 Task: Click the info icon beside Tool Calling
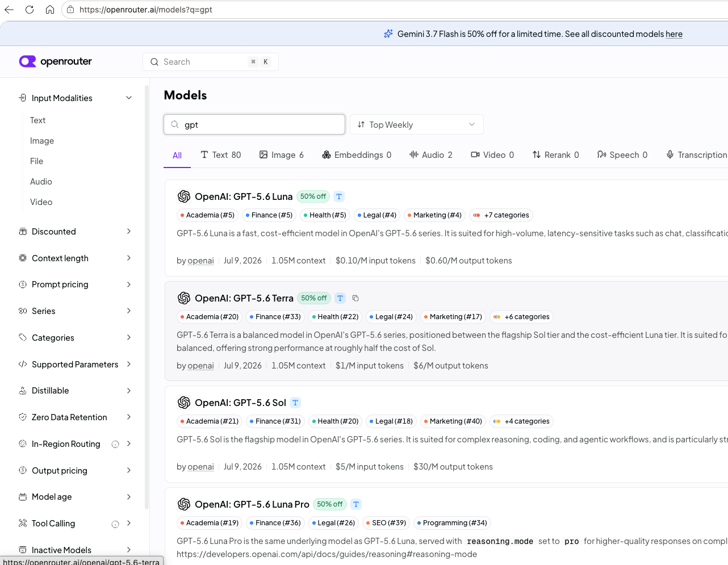click(115, 524)
